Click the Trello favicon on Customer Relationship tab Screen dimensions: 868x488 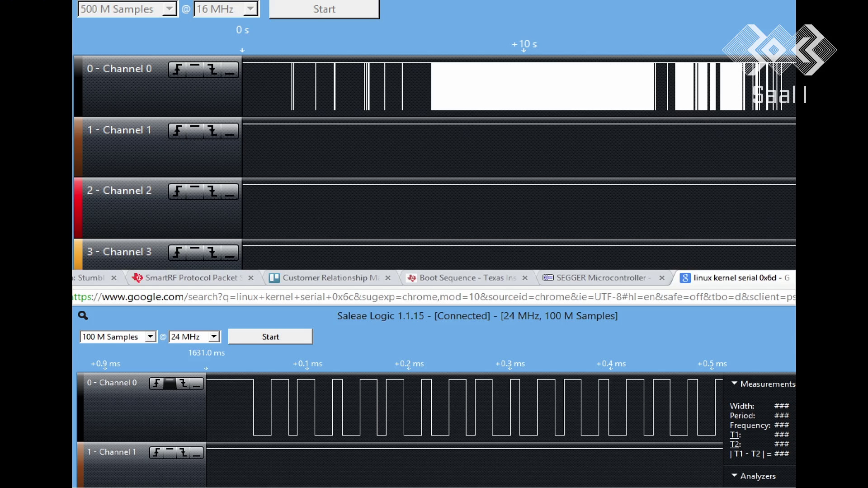274,278
